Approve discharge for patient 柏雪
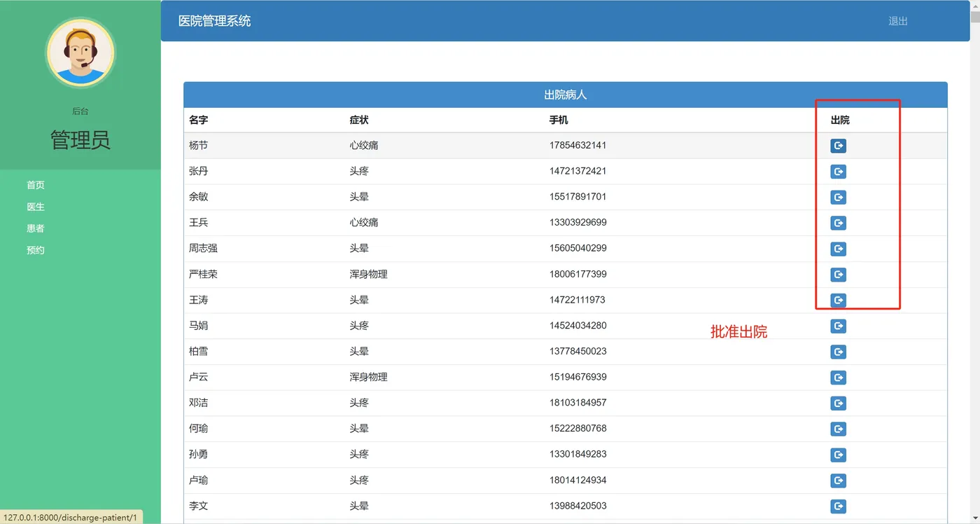 (x=838, y=352)
